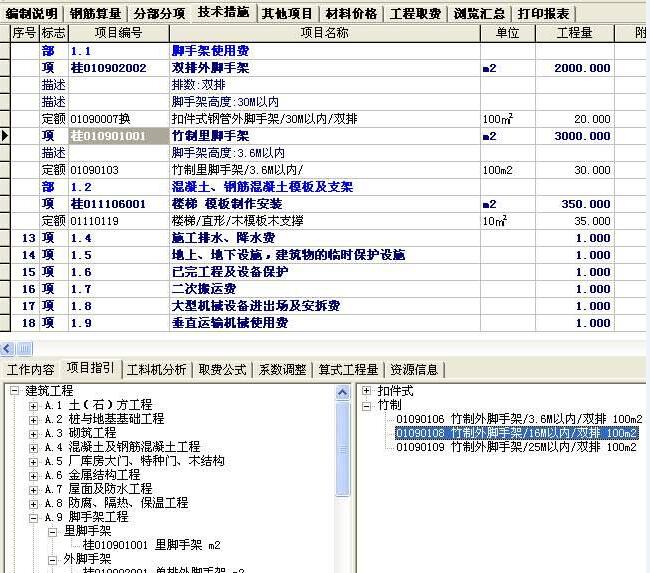Select the 脚手架使用费 row name
Image resolution: width=650 pixels, height=573 pixels.
point(210,51)
